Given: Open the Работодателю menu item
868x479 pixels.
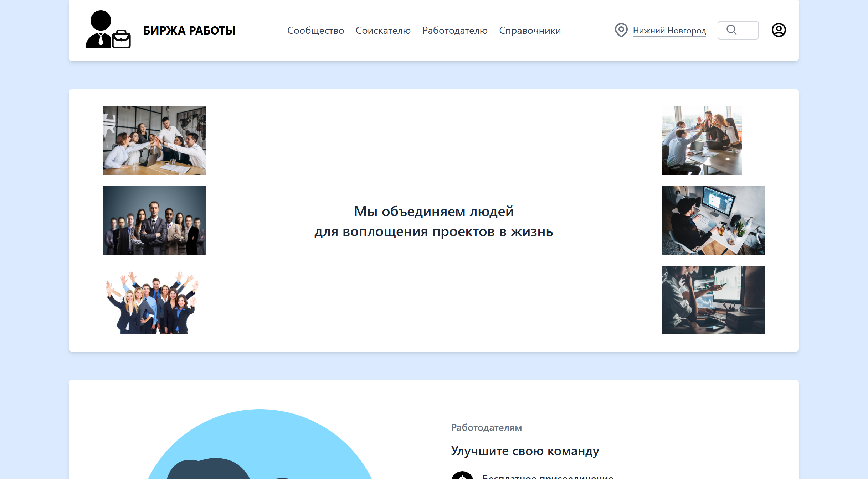Looking at the screenshot, I should 455,31.
